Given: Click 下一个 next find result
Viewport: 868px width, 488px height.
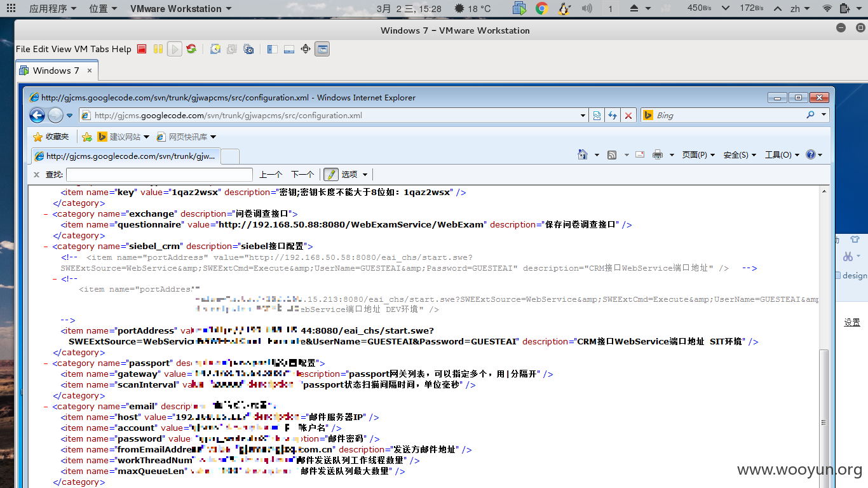Looking at the screenshot, I should point(302,175).
